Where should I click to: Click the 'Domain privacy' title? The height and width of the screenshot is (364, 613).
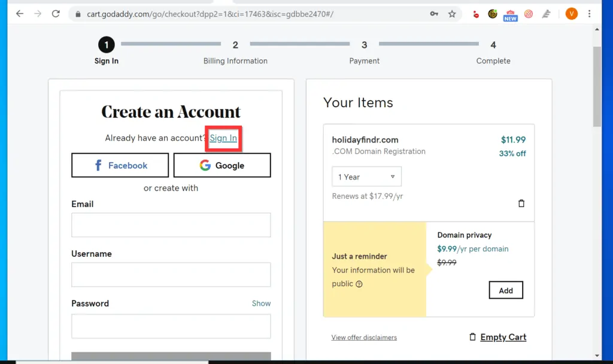pyautogui.click(x=465, y=235)
